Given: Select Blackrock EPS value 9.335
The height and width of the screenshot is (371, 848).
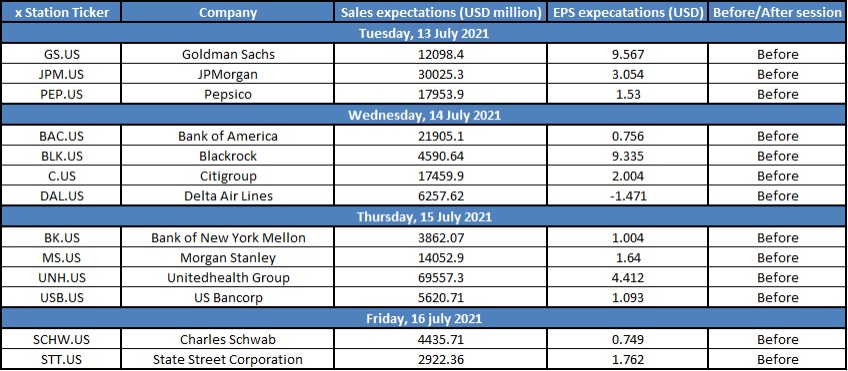Looking at the screenshot, I should [x=627, y=156].
